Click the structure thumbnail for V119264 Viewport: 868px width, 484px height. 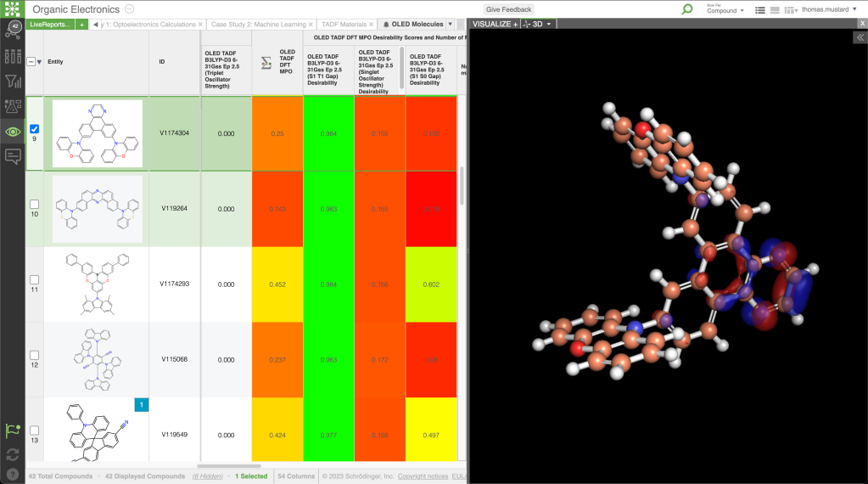click(98, 209)
